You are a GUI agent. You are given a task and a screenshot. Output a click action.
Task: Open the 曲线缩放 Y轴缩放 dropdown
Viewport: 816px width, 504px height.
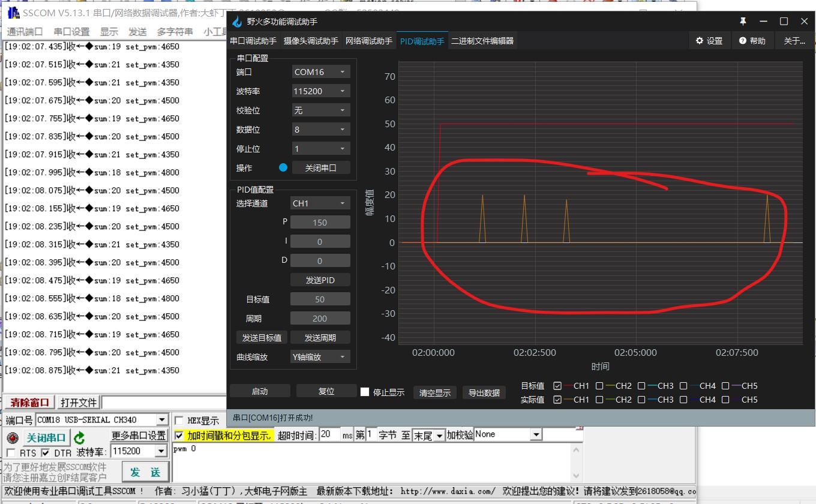tap(320, 356)
